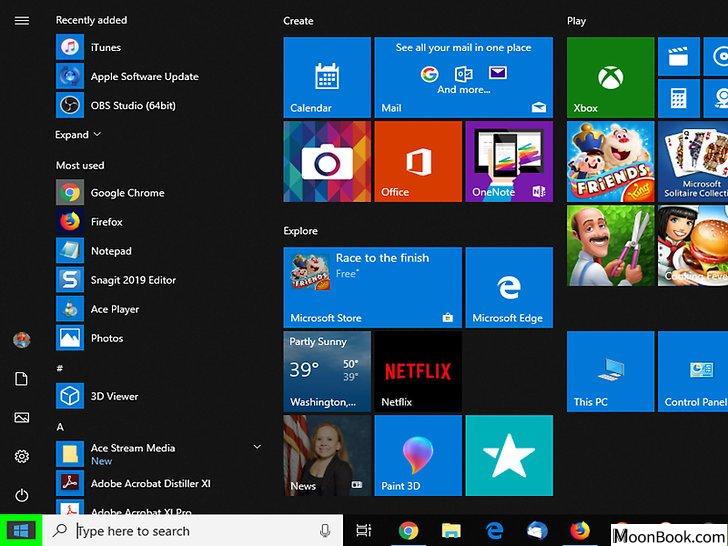The height and width of the screenshot is (546, 728).
Task: Open the Xbox tile
Action: 610,78
